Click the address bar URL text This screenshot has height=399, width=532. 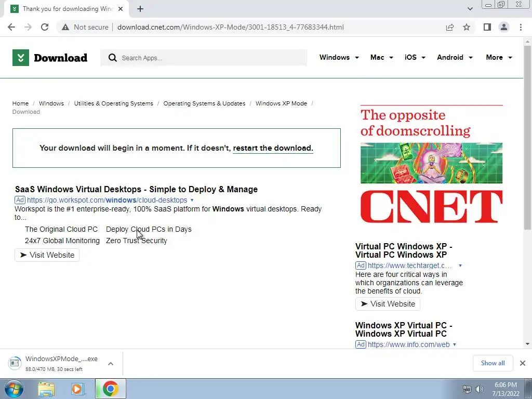pyautogui.click(x=231, y=27)
